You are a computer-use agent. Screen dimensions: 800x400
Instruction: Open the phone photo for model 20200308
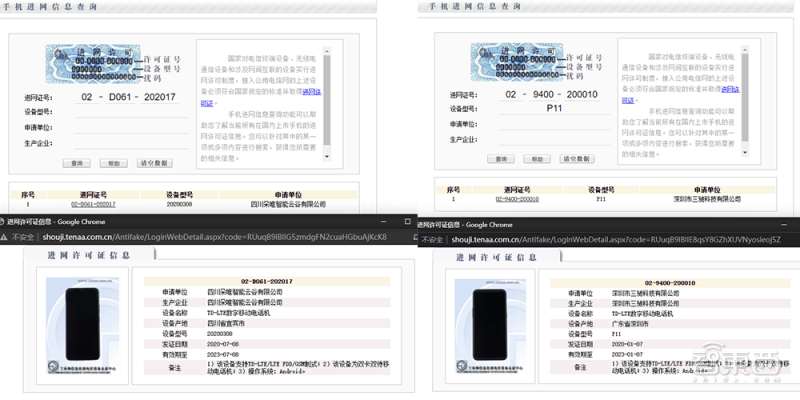pos(83,326)
